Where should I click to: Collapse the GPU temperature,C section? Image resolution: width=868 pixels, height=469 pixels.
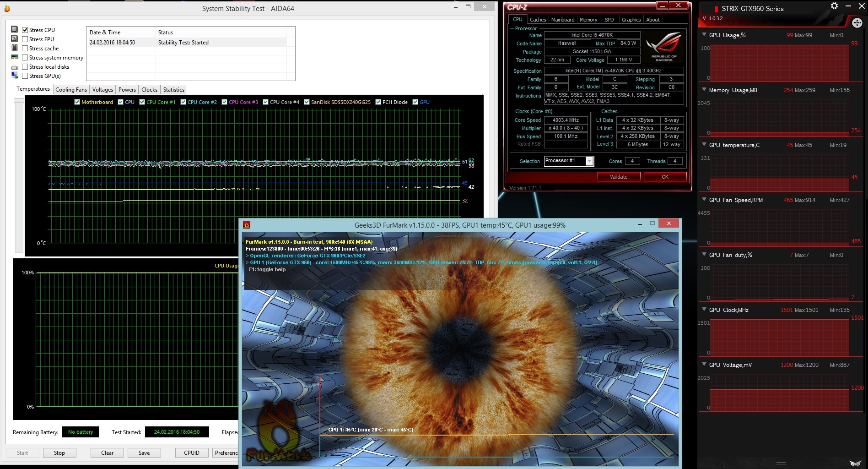[x=704, y=145]
